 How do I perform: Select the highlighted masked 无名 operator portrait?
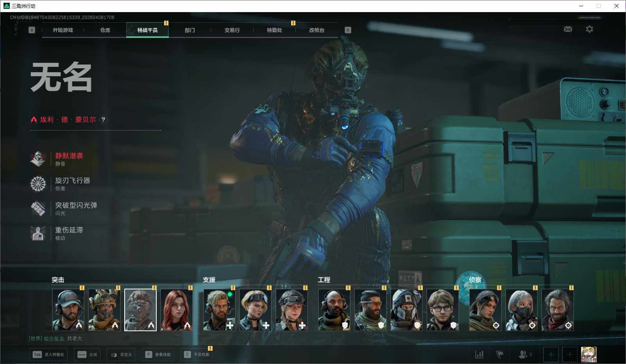click(140, 310)
